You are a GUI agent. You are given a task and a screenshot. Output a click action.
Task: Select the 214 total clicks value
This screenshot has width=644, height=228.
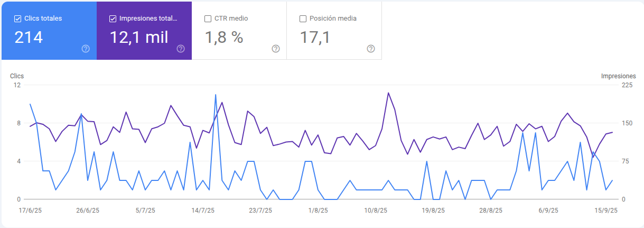(x=29, y=37)
